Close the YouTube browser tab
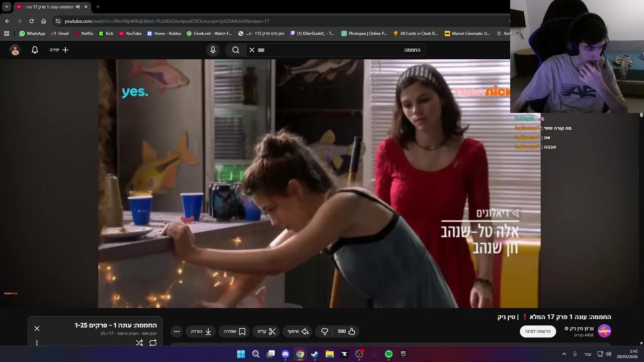This screenshot has width=644, height=362. click(86, 7)
